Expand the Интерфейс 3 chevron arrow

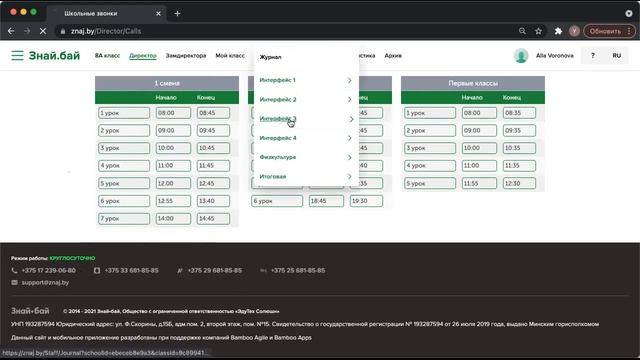(x=351, y=119)
